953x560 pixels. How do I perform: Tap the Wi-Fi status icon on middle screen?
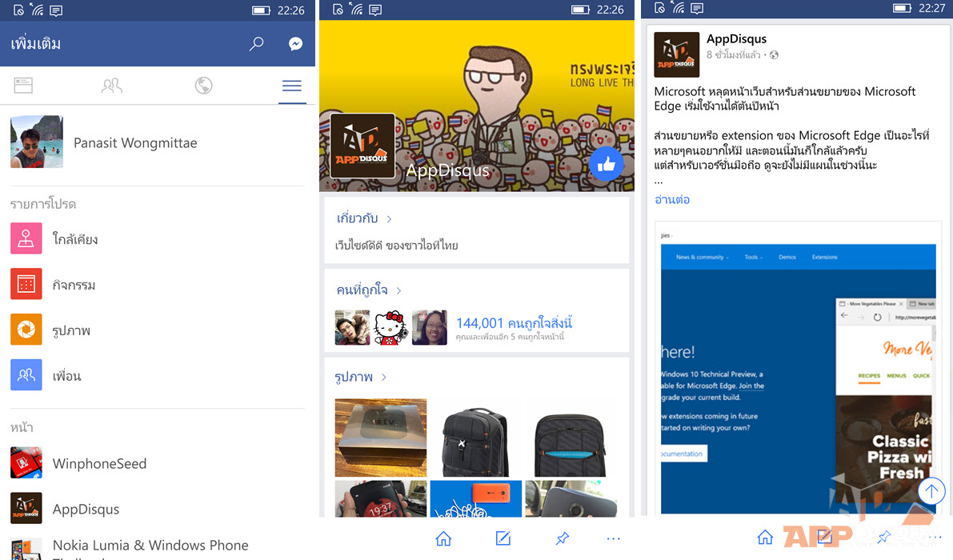point(358,10)
